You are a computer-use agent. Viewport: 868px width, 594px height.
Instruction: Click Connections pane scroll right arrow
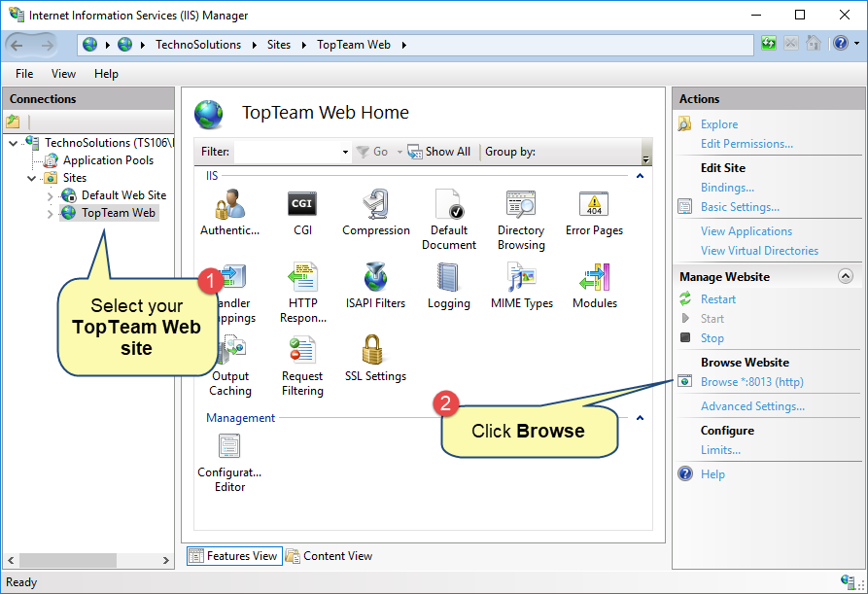[165, 560]
